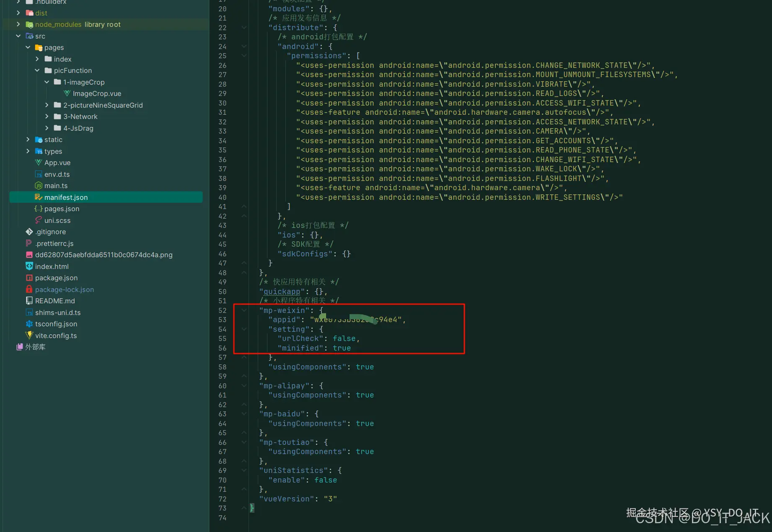Collapse the pages folder
The width and height of the screenshot is (772, 532).
click(x=28, y=47)
